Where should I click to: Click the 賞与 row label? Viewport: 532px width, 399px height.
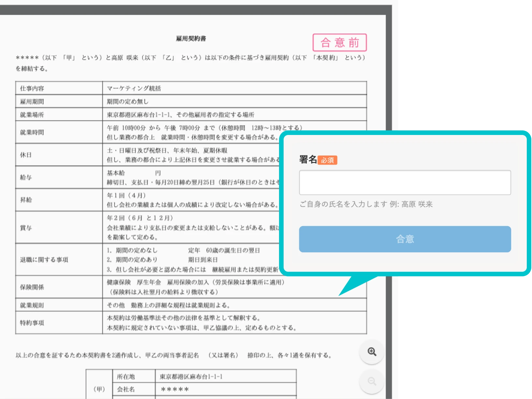[x=26, y=228]
